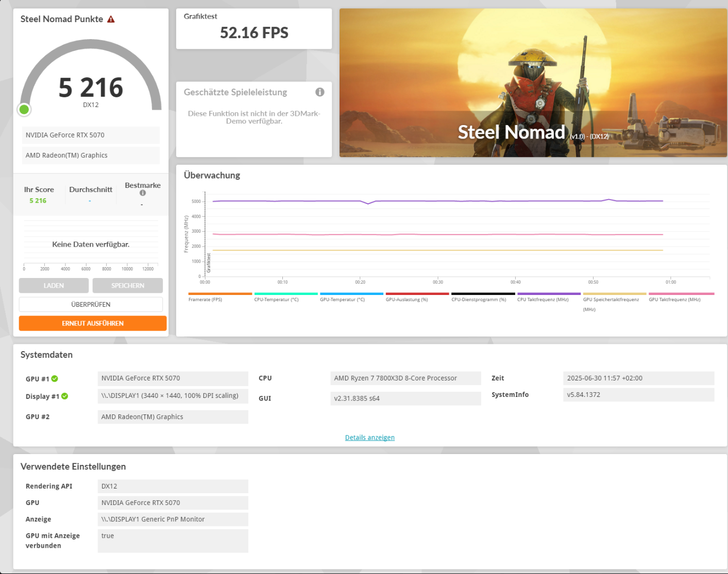Click the Keine Daten verfügbar. chart message
The image size is (728, 574).
pos(91,245)
